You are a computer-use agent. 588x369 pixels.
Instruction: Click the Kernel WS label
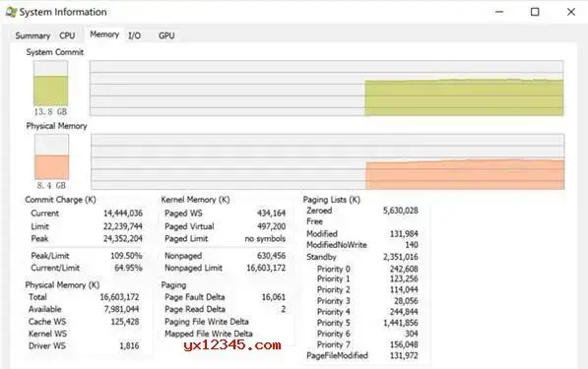pos(47,334)
